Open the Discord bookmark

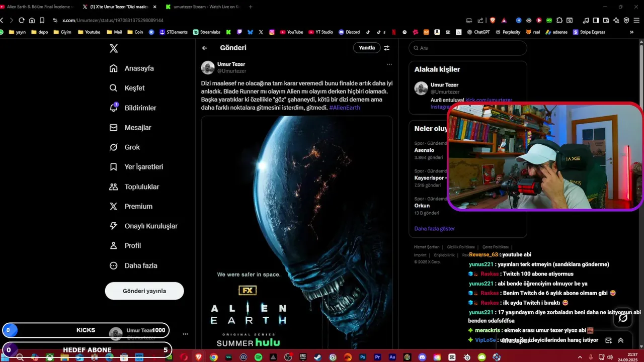tap(349, 32)
